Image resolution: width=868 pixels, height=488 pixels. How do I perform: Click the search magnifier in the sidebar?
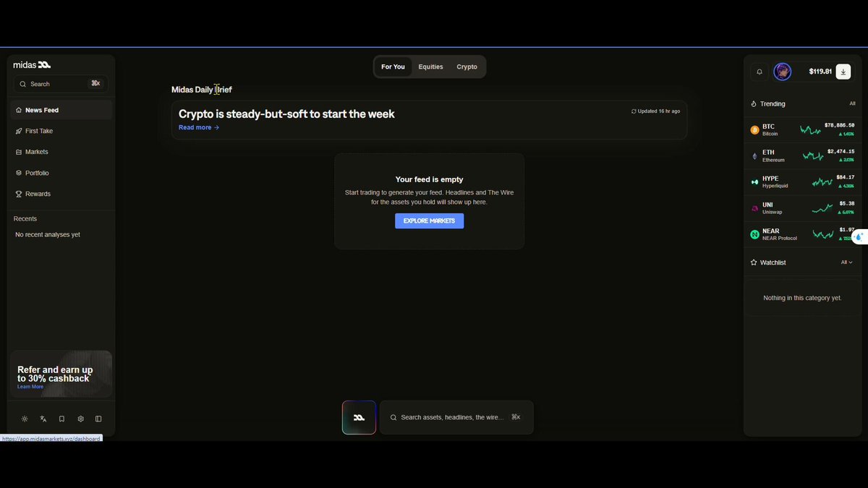tap(23, 84)
